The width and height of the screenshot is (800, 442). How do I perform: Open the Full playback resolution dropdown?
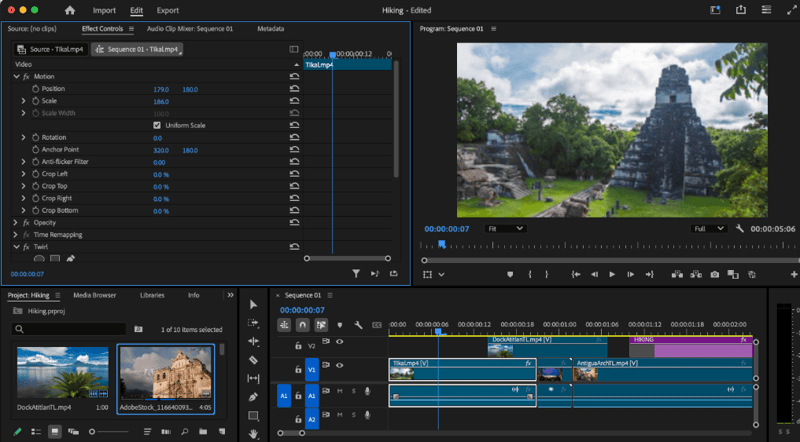[x=709, y=228]
